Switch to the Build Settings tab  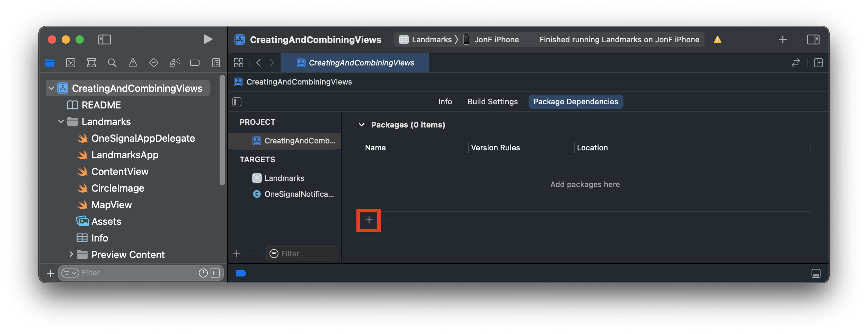493,102
